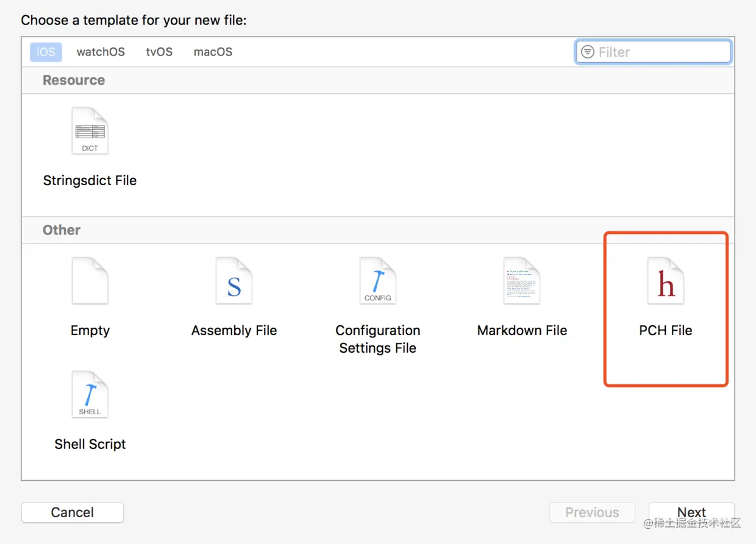Choose the Configuration Settings File icon

click(x=378, y=280)
